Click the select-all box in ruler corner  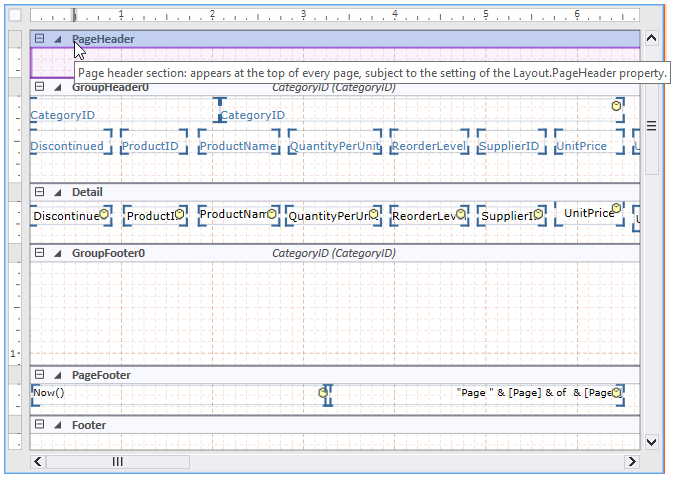(14, 16)
